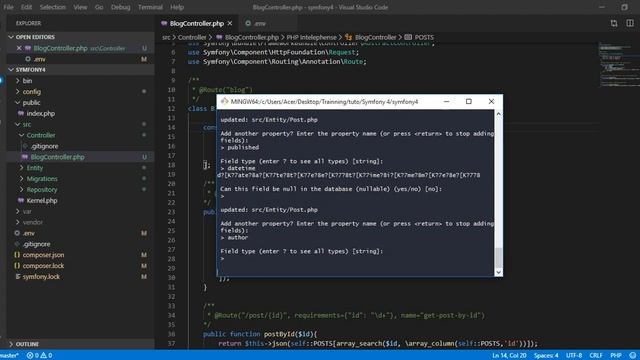Change the UTF-8 file encoding

point(574,356)
